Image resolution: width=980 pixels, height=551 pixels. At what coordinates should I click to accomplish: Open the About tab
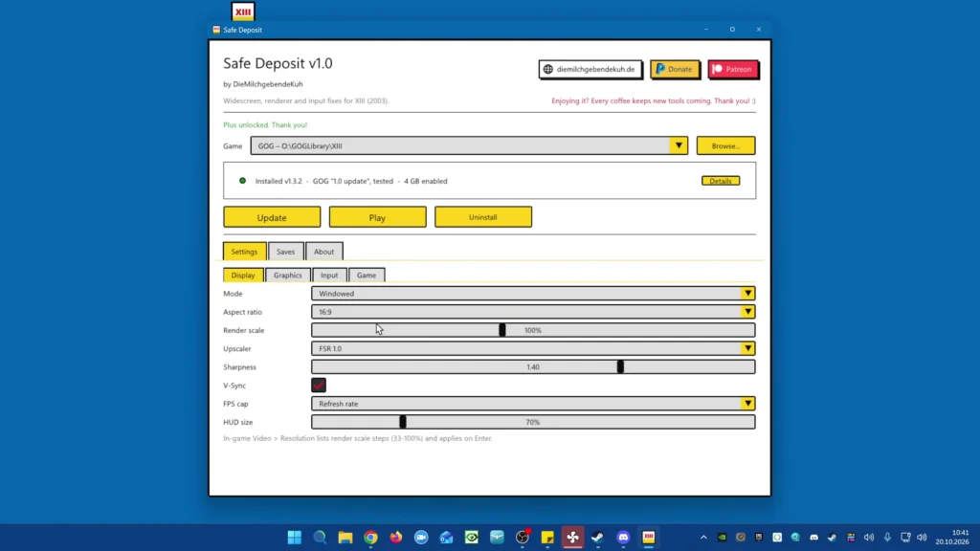[323, 252]
